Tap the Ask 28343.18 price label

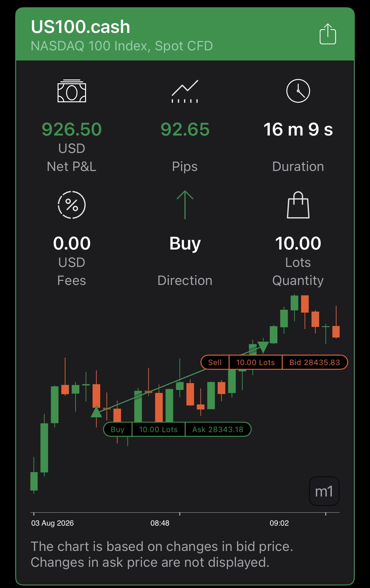pos(218,429)
